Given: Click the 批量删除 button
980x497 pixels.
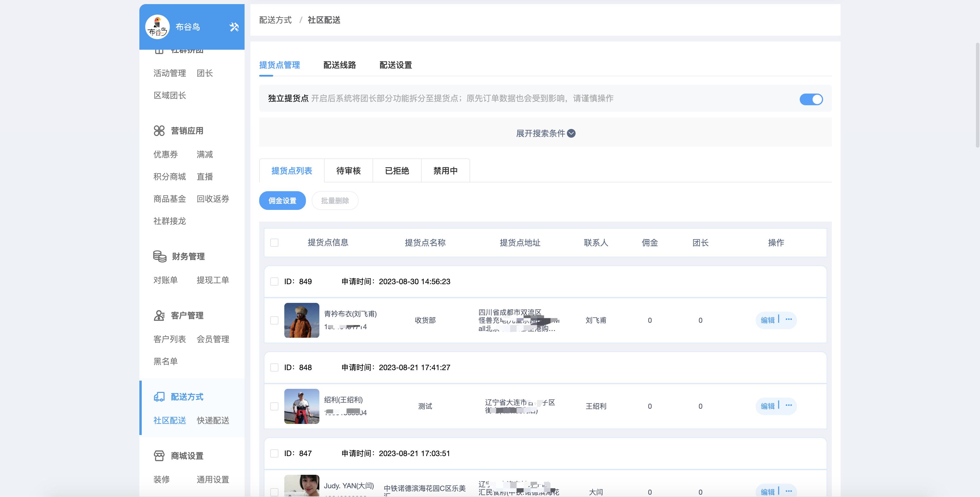Looking at the screenshot, I should pyautogui.click(x=335, y=201).
